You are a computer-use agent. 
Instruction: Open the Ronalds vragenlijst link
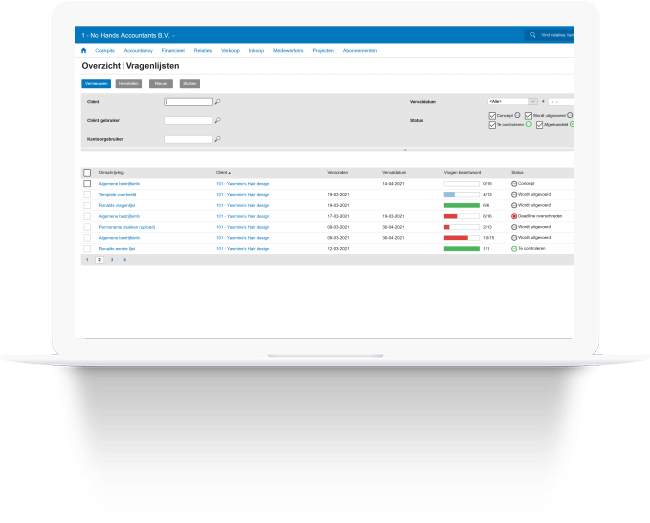(117, 205)
